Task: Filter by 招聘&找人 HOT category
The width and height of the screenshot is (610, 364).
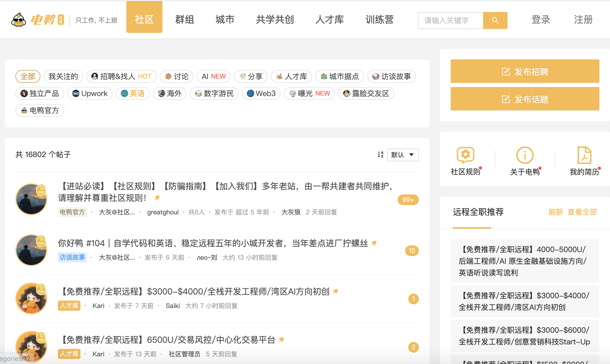Action: pyautogui.click(x=121, y=76)
